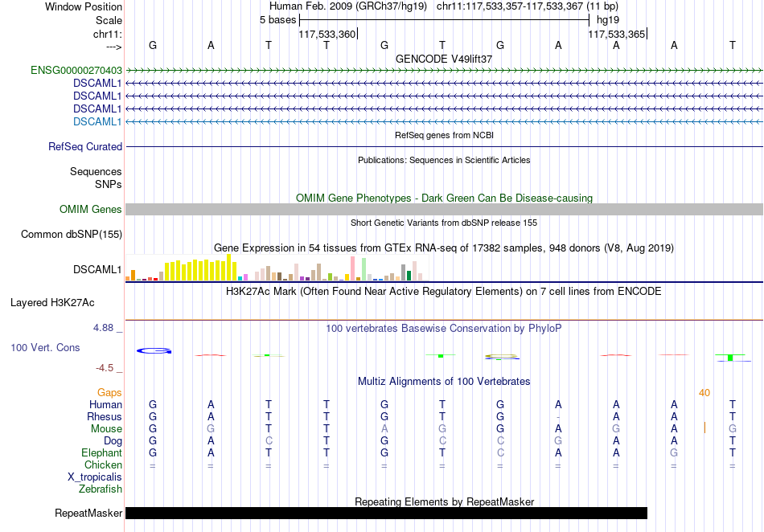
Task: Click DSCAML1 label beside GTEx bar chart
Action: coord(97,269)
